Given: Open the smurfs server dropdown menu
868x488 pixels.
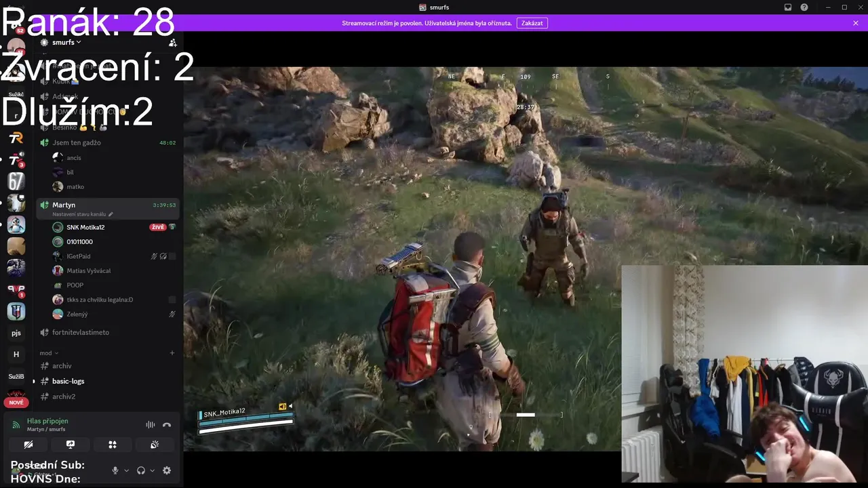Looking at the screenshot, I should (x=66, y=42).
